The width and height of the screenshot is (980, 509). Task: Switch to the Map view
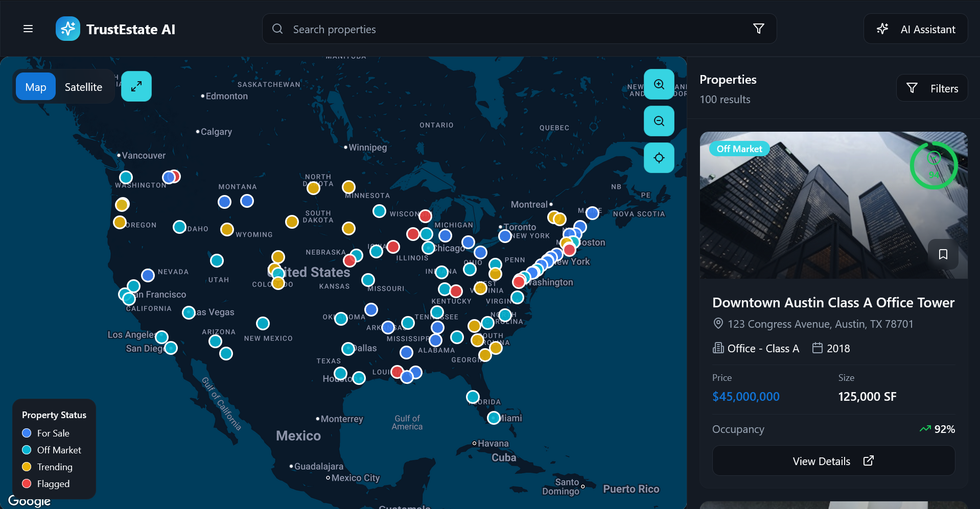pos(36,87)
